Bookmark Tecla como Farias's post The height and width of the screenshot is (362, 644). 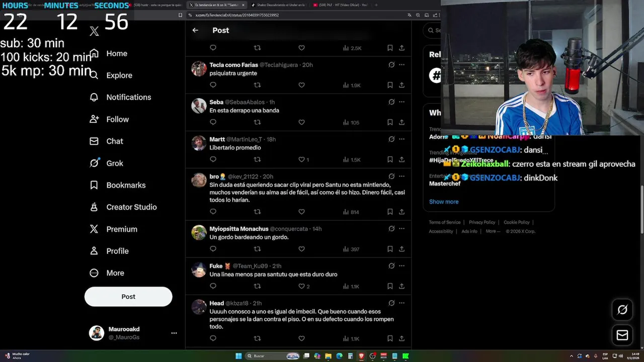[x=390, y=85]
